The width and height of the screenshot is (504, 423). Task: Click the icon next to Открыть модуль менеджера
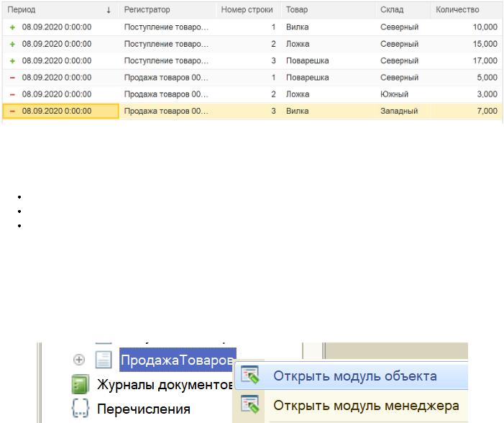coord(250,406)
